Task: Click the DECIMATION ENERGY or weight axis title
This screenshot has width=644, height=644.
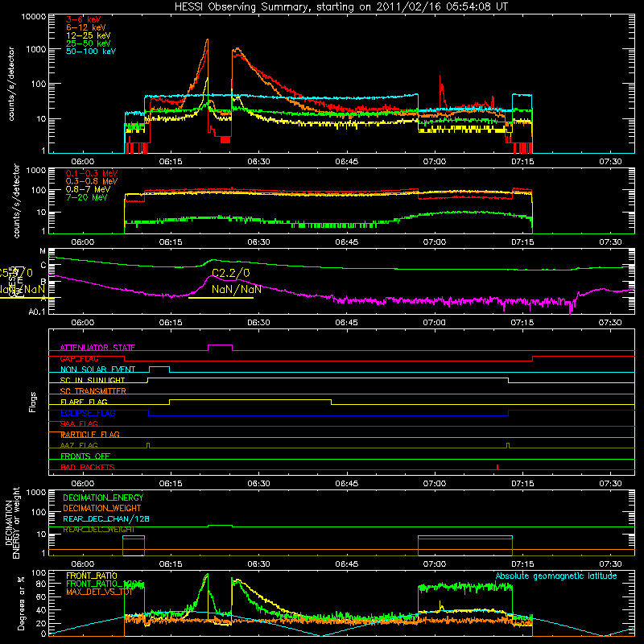Action: point(12,523)
